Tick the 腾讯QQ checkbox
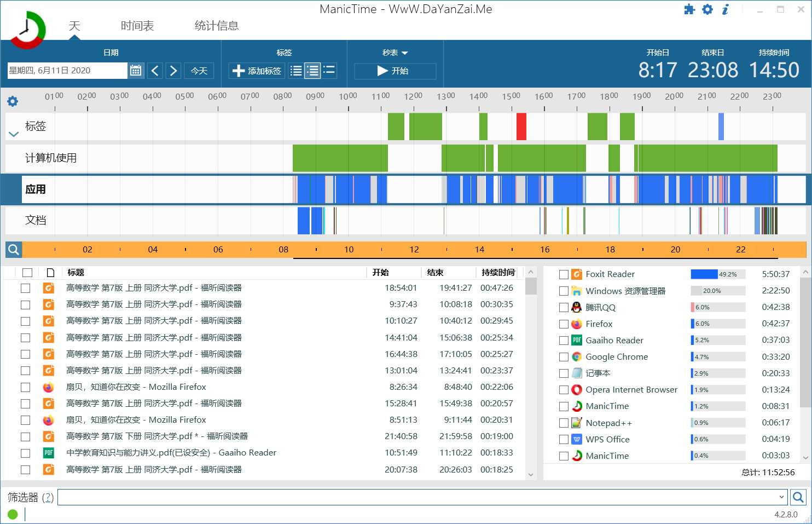 click(564, 307)
